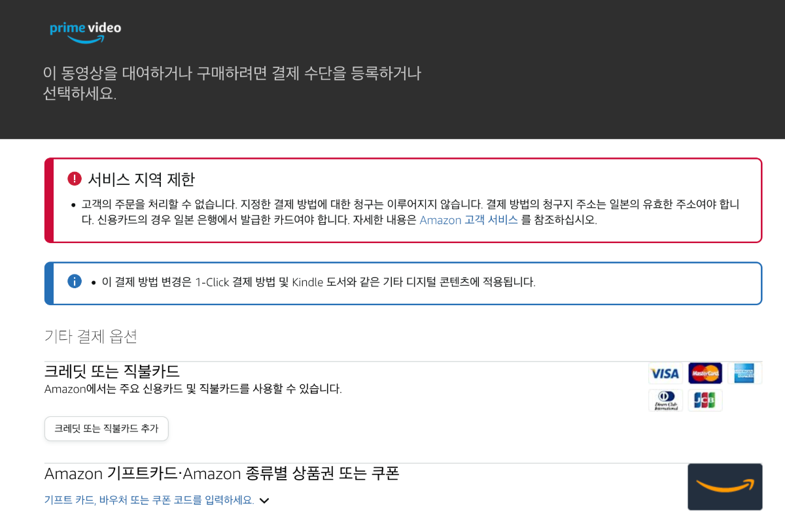The width and height of the screenshot is (785, 532).
Task: Expand the gift card code chevron arrow
Action: pyautogui.click(x=264, y=501)
